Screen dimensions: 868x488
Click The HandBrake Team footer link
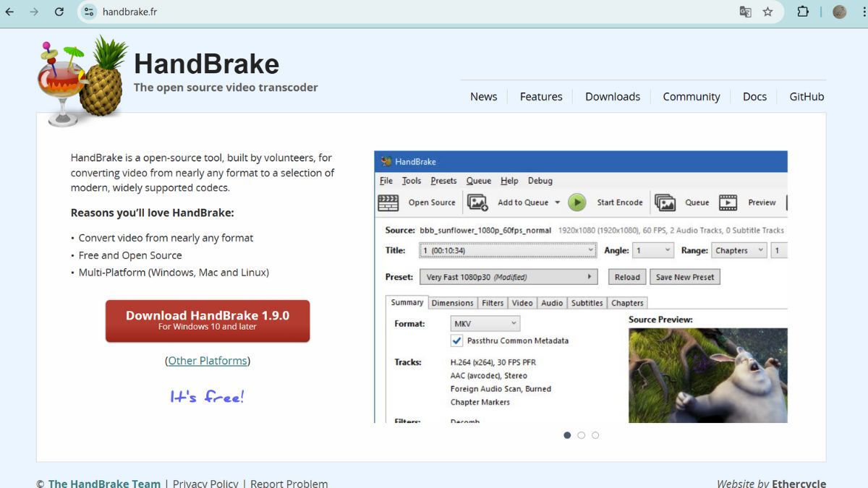(x=104, y=484)
